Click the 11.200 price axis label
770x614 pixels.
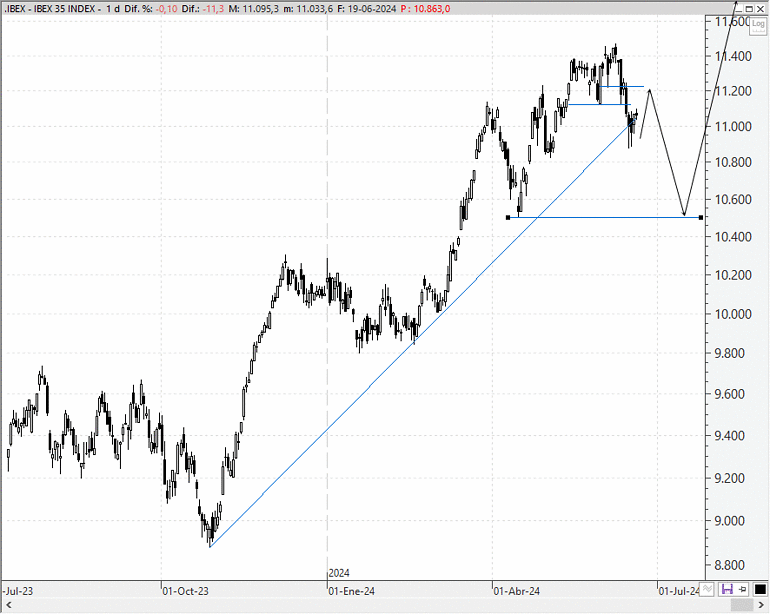733,91
